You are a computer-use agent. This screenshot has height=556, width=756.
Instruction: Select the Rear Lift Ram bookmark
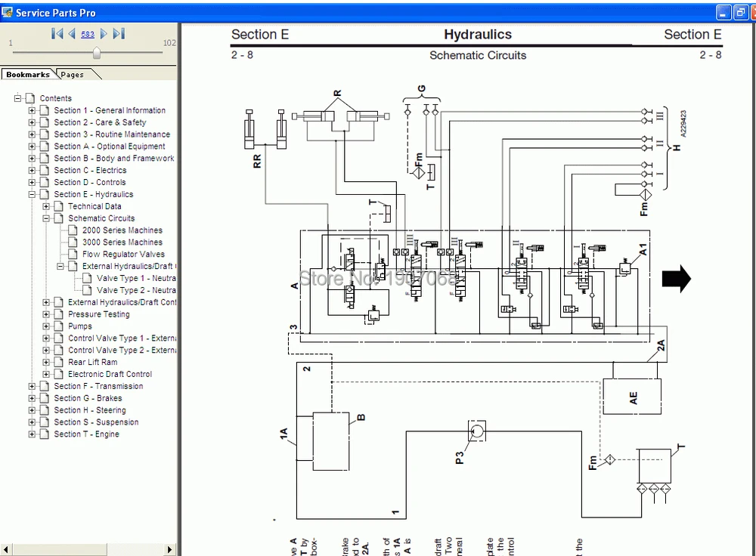point(92,363)
